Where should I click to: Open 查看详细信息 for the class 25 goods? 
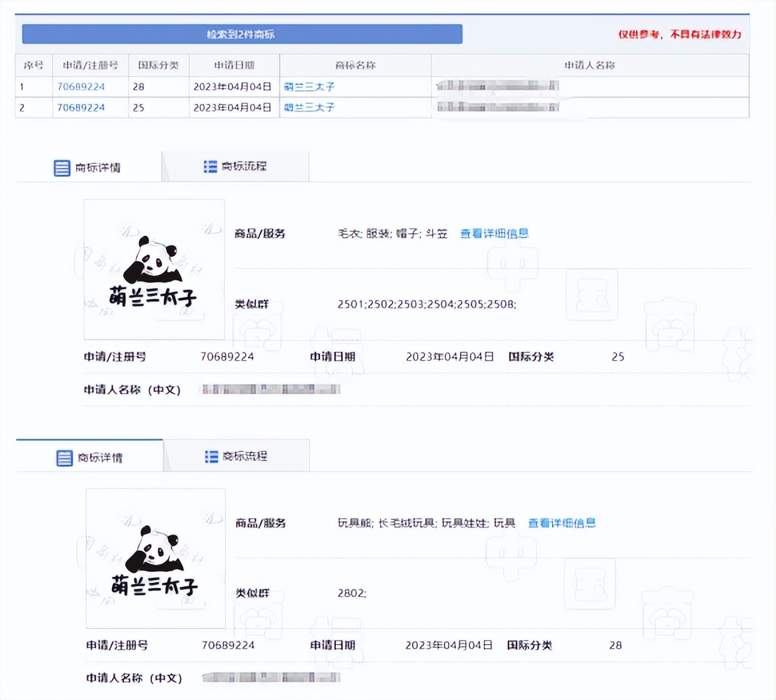point(495,233)
